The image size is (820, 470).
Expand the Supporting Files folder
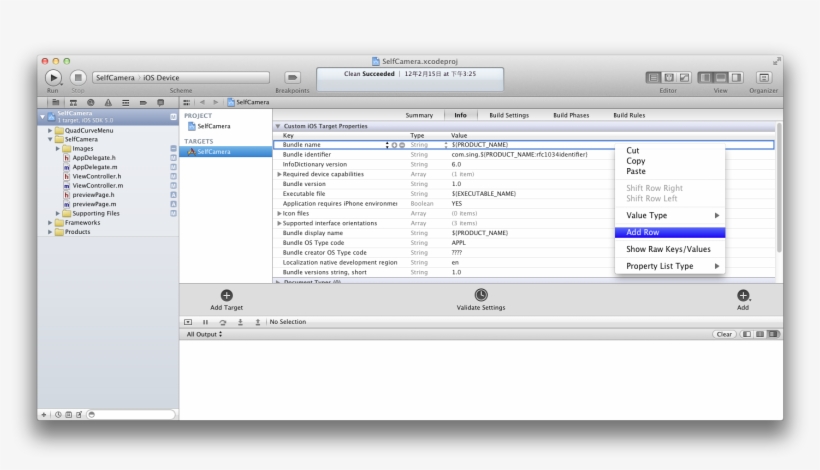[58, 213]
